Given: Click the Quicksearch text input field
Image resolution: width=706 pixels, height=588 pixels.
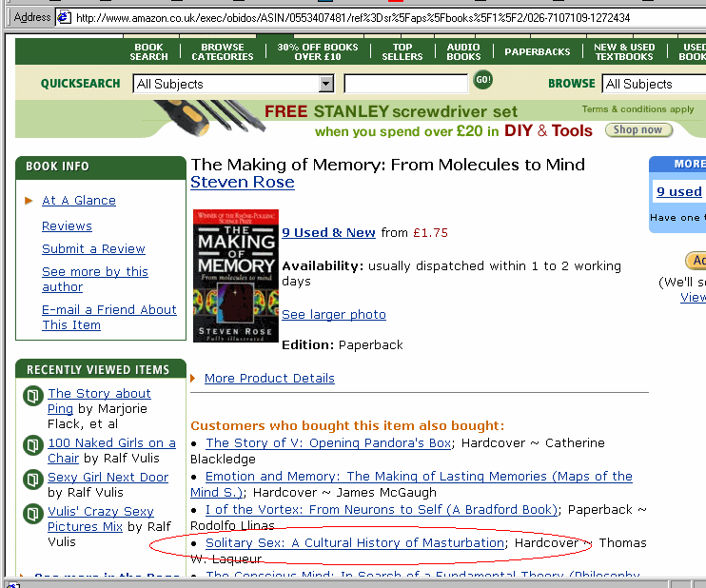Looking at the screenshot, I should (405, 84).
